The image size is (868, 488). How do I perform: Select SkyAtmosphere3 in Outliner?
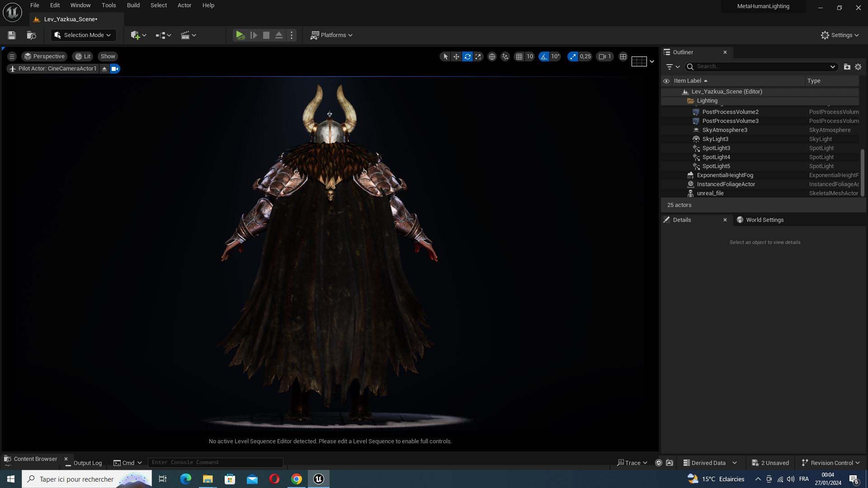(759, 130)
